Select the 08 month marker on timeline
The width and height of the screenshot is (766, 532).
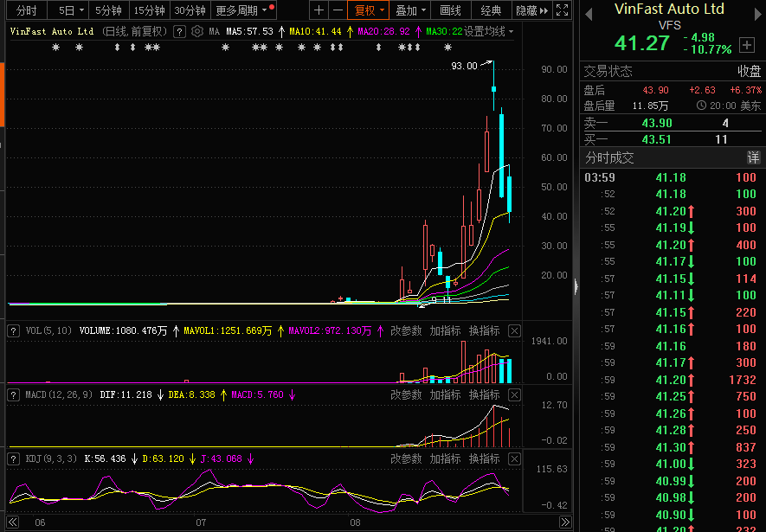(x=355, y=522)
